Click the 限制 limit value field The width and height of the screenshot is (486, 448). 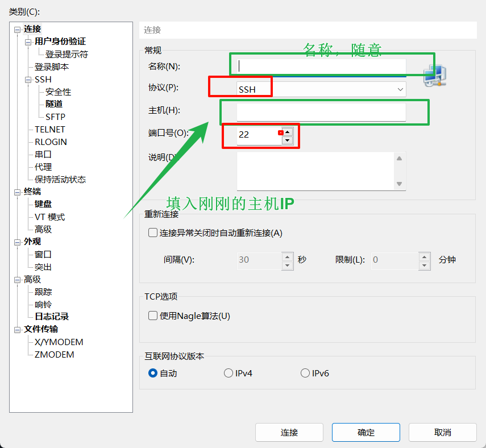(x=395, y=261)
